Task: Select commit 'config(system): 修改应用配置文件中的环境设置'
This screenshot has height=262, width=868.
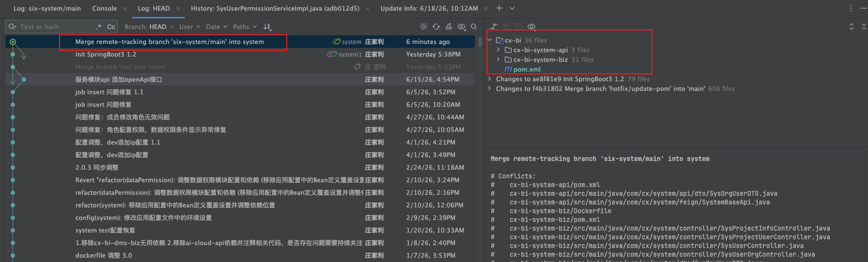Action: 144,218
